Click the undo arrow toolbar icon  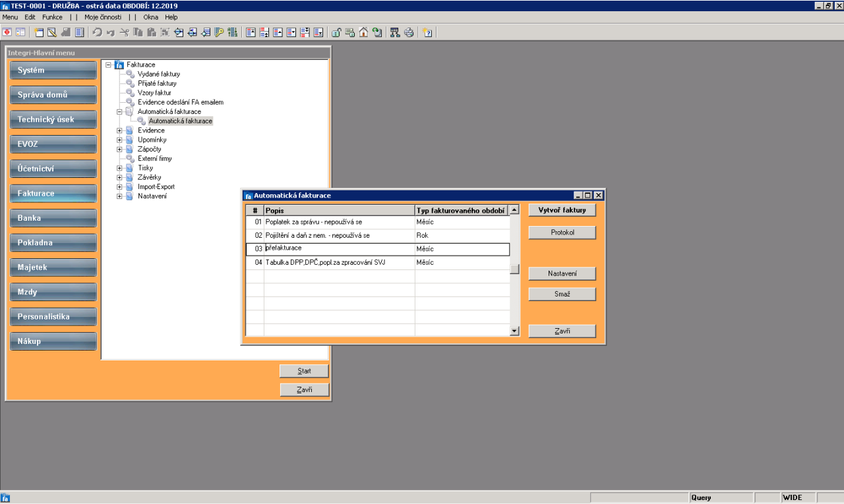point(98,32)
